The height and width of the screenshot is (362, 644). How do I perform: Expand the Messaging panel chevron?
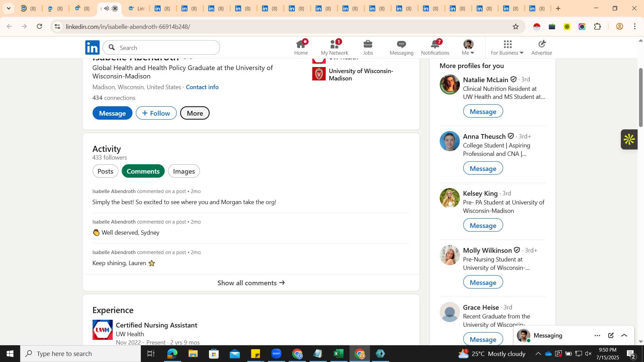click(624, 336)
